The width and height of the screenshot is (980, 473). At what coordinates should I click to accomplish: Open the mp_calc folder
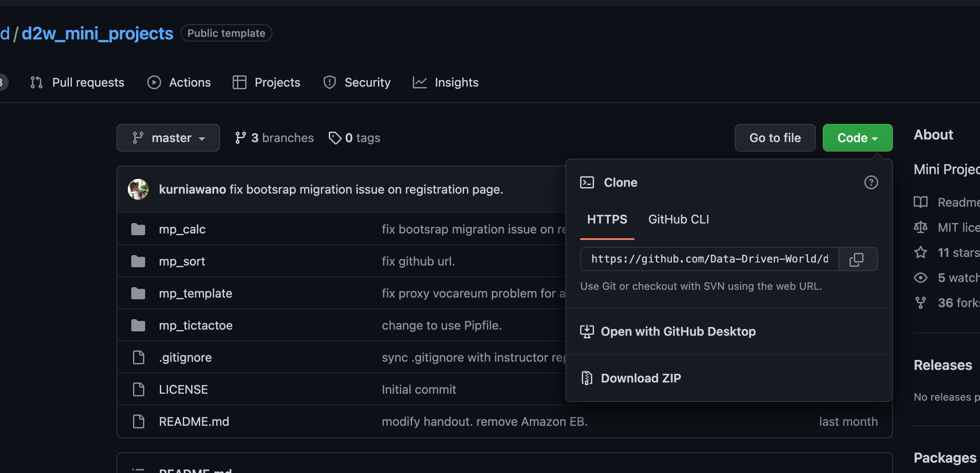tap(182, 229)
